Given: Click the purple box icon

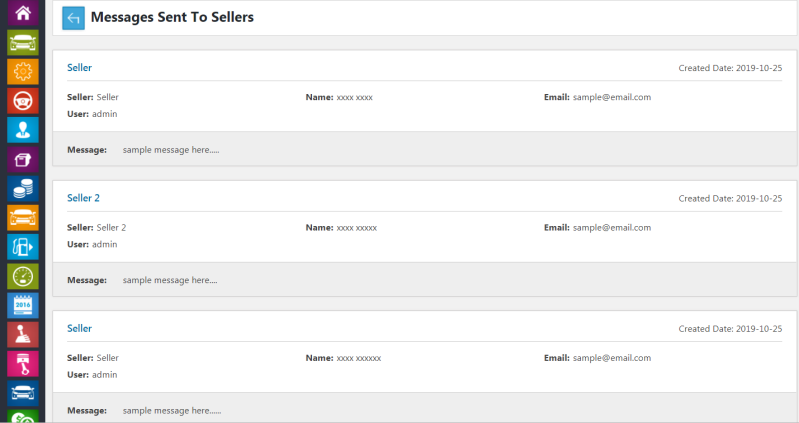Looking at the screenshot, I should pyautogui.click(x=22, y=159).
